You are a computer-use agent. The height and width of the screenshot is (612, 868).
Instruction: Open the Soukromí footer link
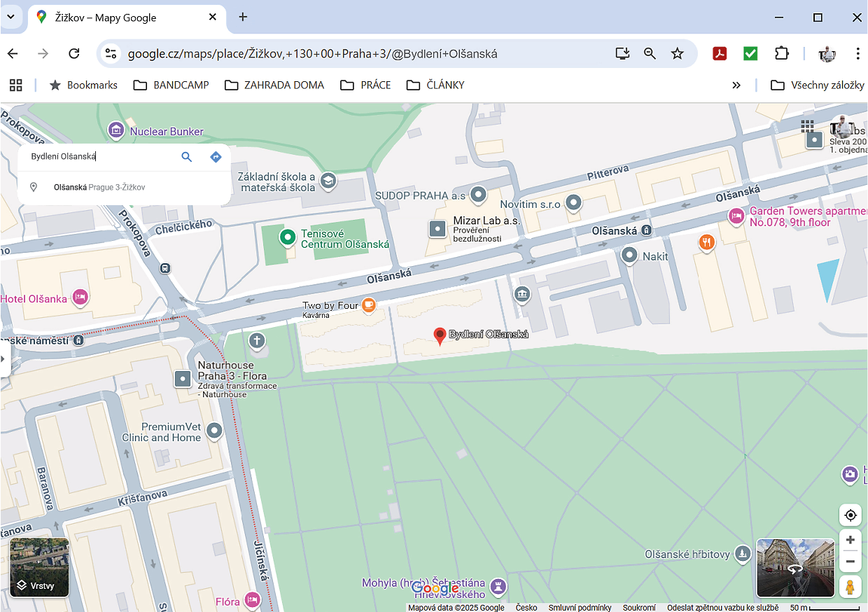639,607
